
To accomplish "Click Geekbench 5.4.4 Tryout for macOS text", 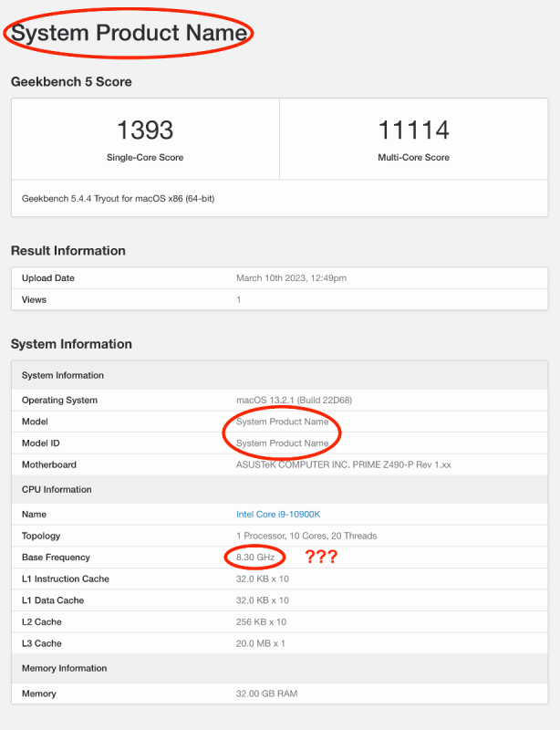I will (x=118, y=199).
